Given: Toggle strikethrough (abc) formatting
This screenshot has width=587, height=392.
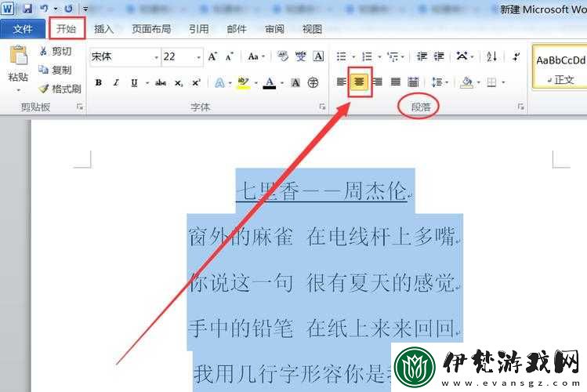Looking at the screenshot, I should coord(161,82).
